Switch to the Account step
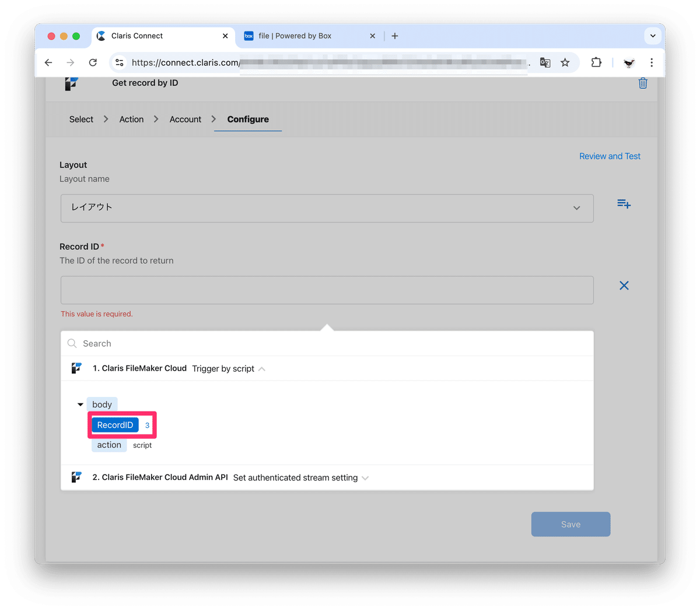700x610 pixels. (185, 119)
